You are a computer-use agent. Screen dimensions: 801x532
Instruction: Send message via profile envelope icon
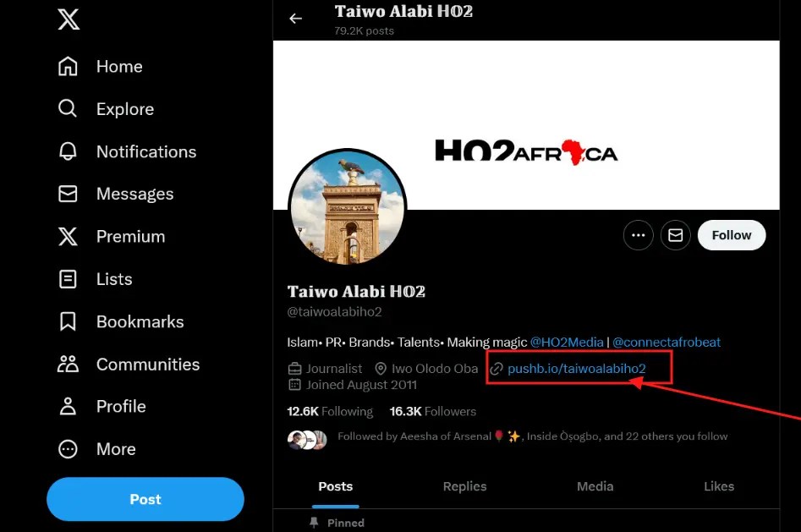click(x=675, y=235)
